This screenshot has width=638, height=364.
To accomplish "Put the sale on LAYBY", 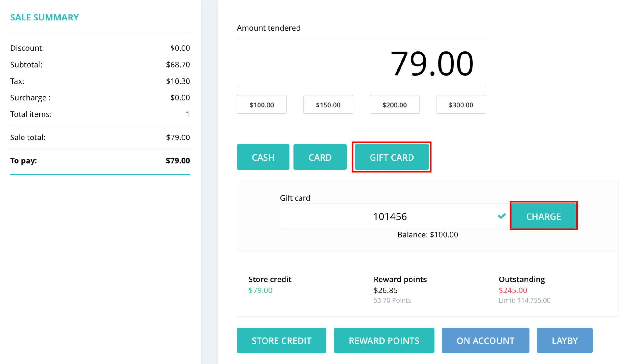I will (x=565, y=340).
